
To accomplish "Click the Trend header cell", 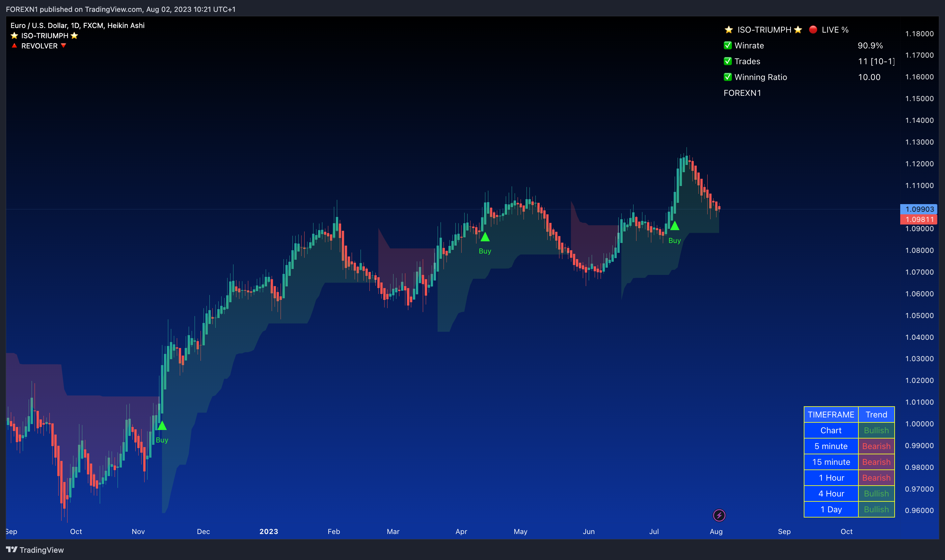I will tap(876, 414).
